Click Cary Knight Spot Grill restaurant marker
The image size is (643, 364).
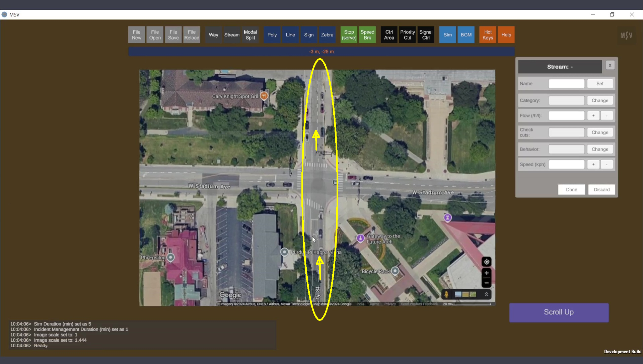point(264,96)
